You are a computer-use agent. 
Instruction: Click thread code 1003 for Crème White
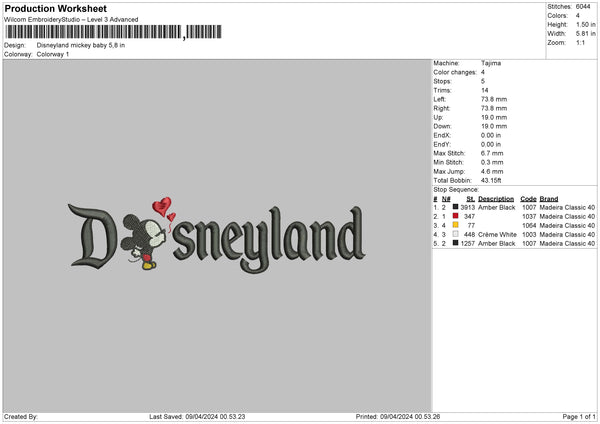coord(529,235)
